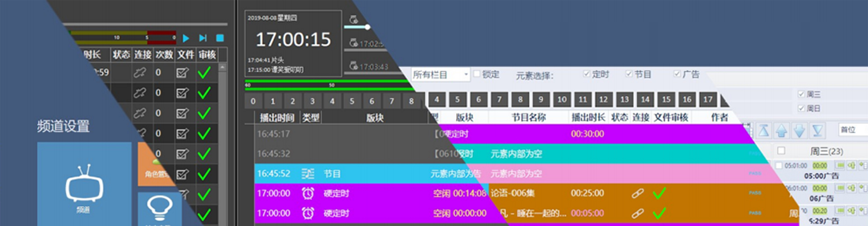Click the move-down arrow icon
The width and height of the screenshot is (868, 226).
click(x=799, y=131)
